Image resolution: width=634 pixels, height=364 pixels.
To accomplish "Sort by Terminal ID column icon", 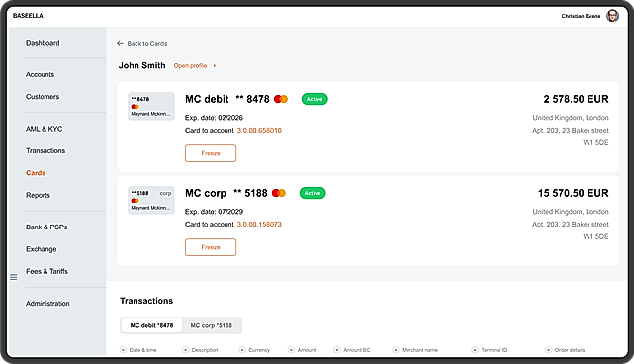I will tap(475, 350).
